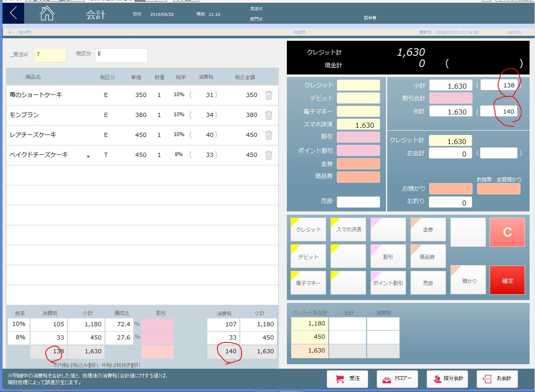535x392 pixels.
Task: Select the 苺のショートケーキ product name
Action: tap(36, 95)
